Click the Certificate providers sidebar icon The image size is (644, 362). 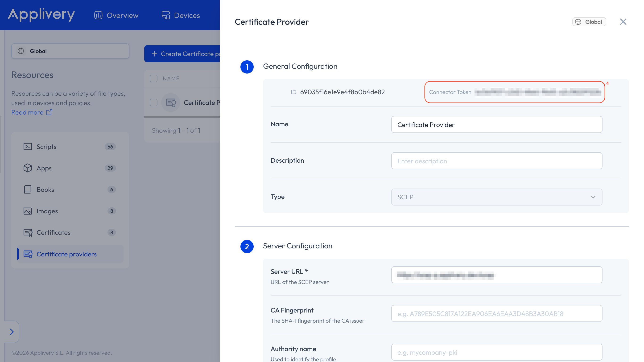point(28,254)
